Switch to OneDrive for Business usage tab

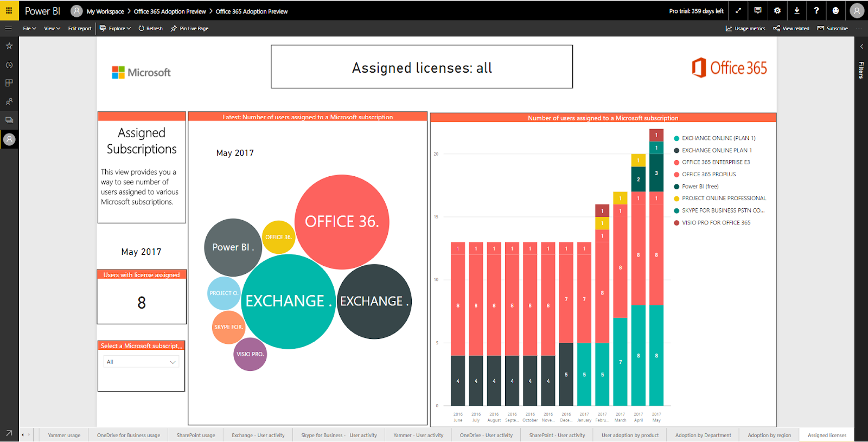pos(129,435)
